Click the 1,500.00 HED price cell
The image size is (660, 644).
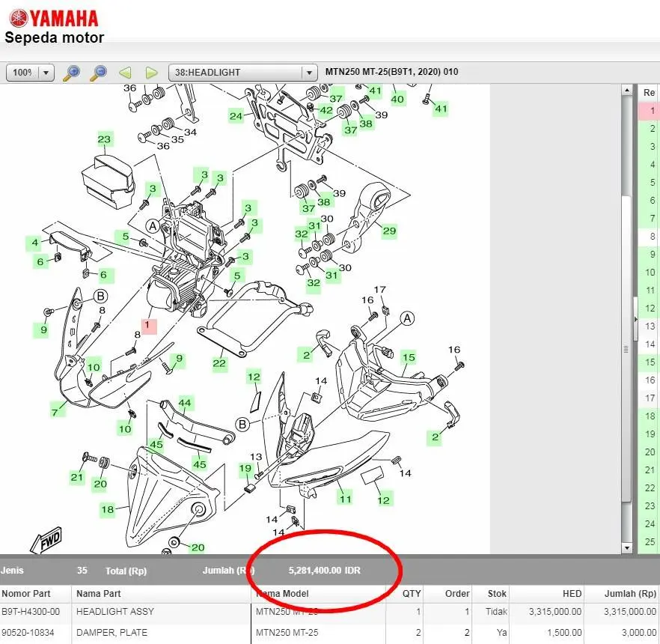coord(564,633)
